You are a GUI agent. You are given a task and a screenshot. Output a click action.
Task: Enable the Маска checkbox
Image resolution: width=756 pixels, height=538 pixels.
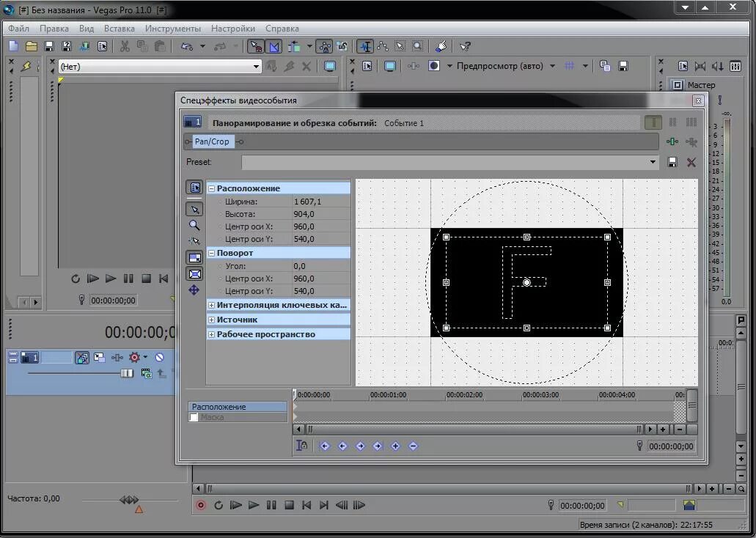194,417
